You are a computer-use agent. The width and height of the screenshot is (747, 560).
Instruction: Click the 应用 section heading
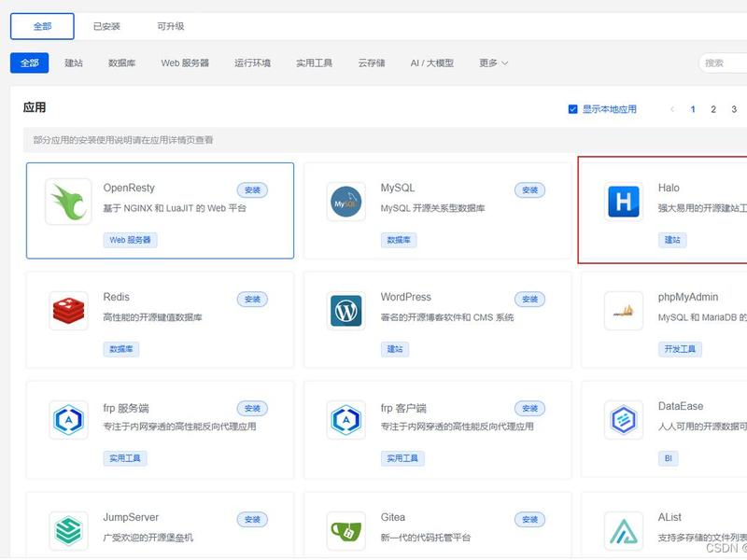35,107
